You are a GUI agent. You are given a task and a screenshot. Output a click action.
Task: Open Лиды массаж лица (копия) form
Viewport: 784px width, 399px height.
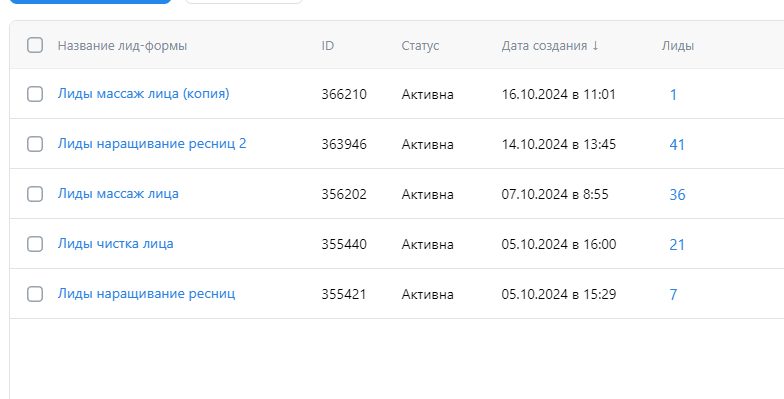tap(144, 94)
